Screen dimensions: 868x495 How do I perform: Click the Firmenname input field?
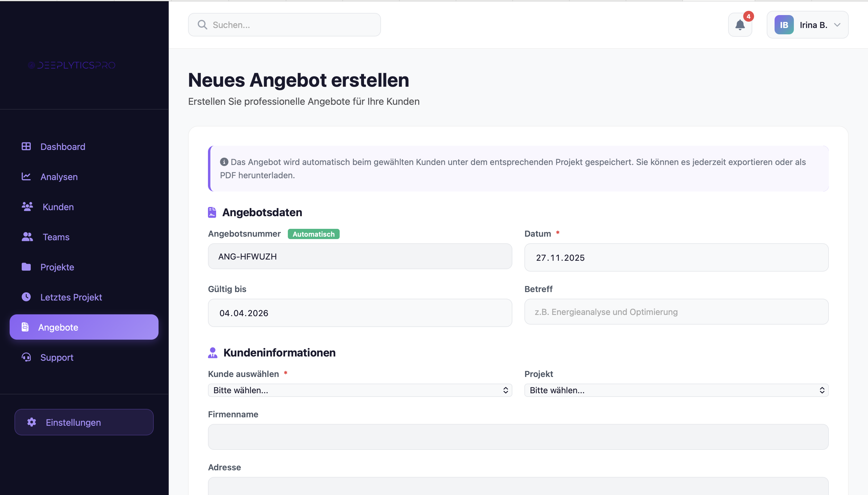518,437
